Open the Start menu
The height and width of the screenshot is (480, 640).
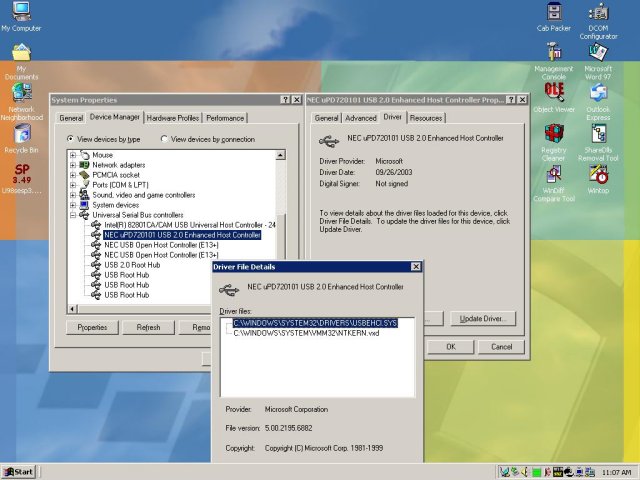pyautogui.click(x=19, y=472)
